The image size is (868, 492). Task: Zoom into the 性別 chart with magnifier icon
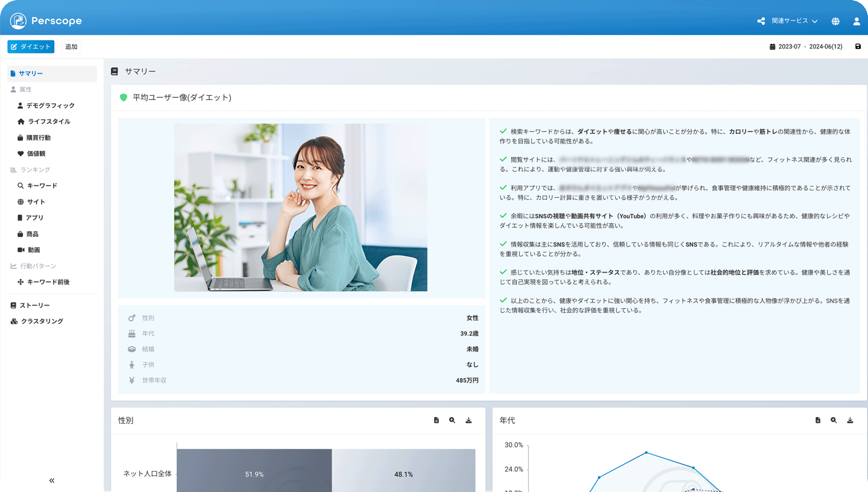(452, 420)
